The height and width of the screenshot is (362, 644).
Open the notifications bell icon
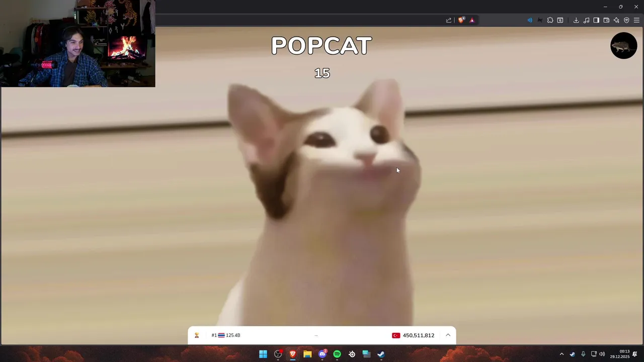[x=635, y=354]
